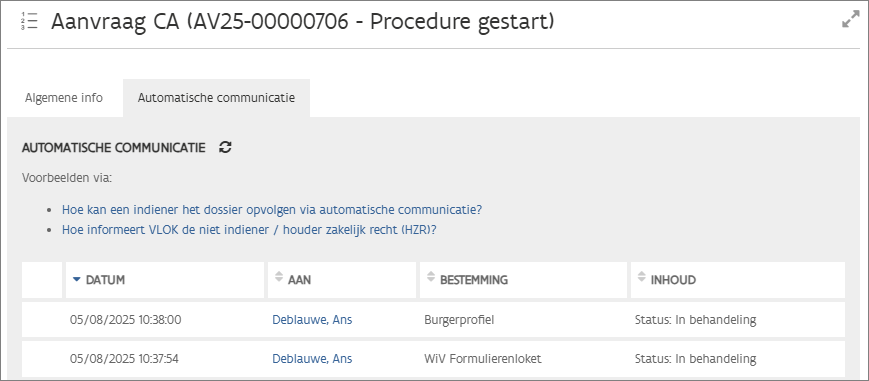Image resolution: width=869 pixels, height=381 pixels.
Task: Select the row dated 05/08/2025 10:37:54
Action: (x=433, y=359)
